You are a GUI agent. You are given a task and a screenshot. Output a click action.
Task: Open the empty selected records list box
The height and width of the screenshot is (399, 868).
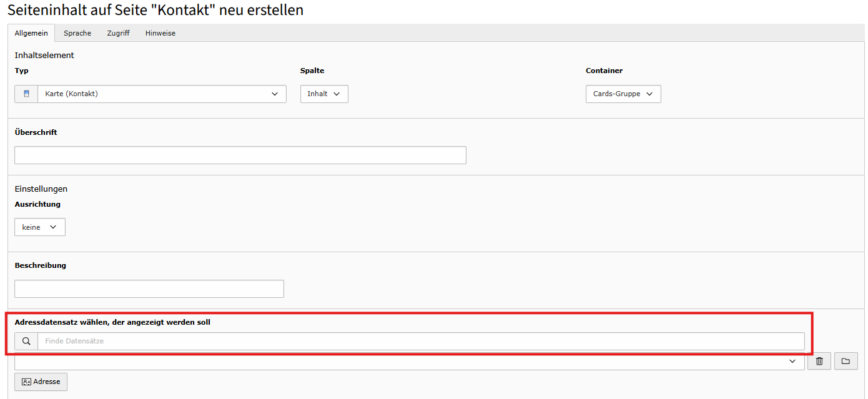[406, 362]
